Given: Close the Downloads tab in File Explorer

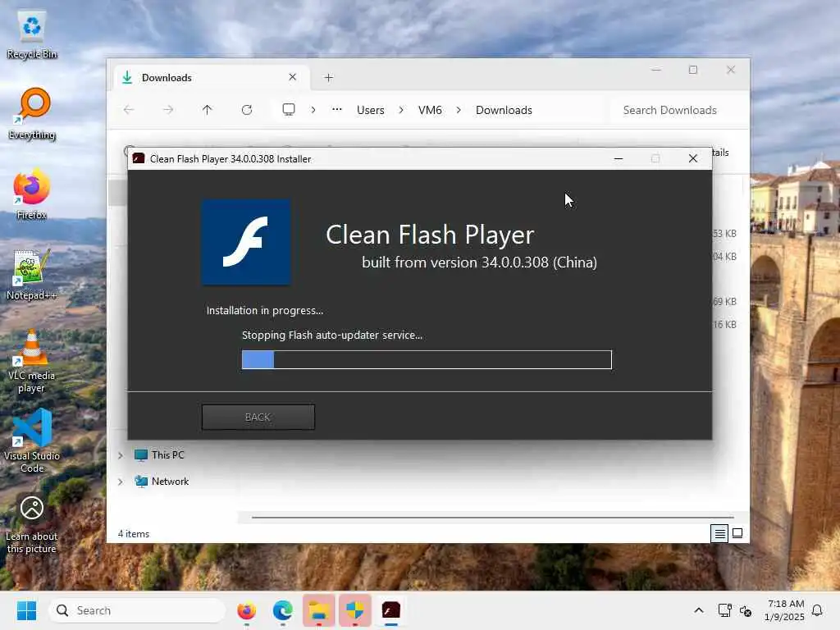Looking at the screenshot, I should pos(293,77).
